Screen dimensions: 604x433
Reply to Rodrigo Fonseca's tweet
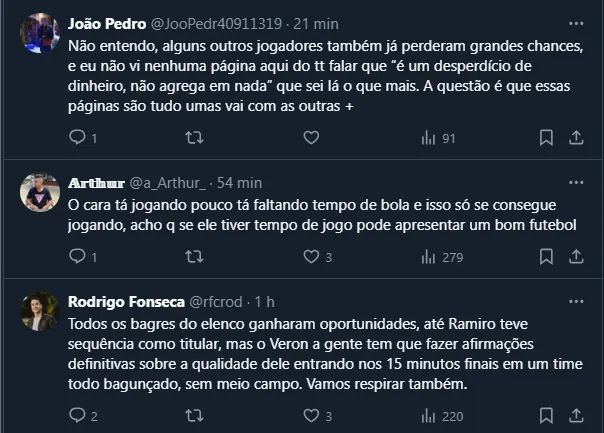point(78,416)
